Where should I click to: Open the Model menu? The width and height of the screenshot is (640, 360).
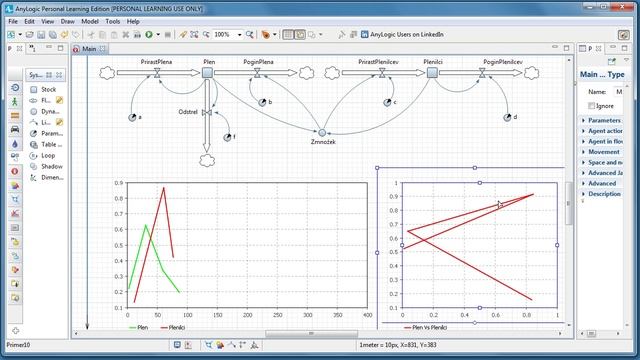tap(90, 21)
